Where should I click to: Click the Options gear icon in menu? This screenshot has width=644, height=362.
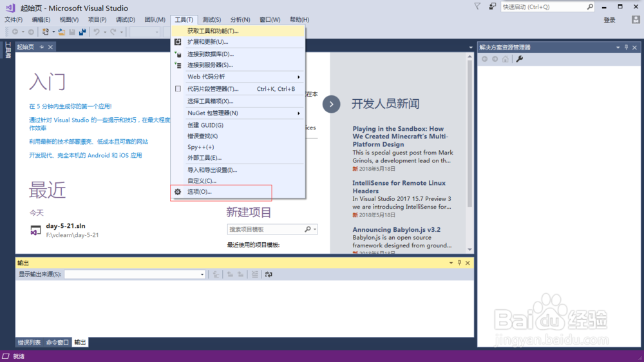pyautogui.click(x=178, y=192)
